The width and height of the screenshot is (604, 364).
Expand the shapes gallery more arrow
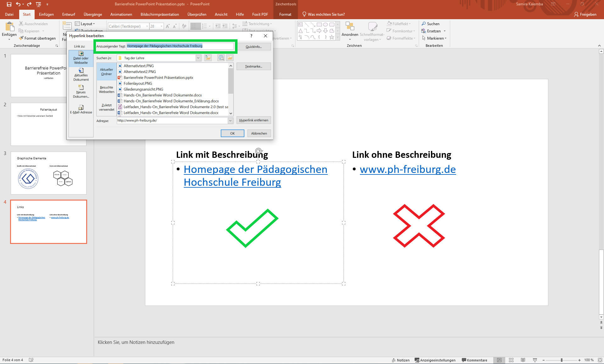pos(338,37)
